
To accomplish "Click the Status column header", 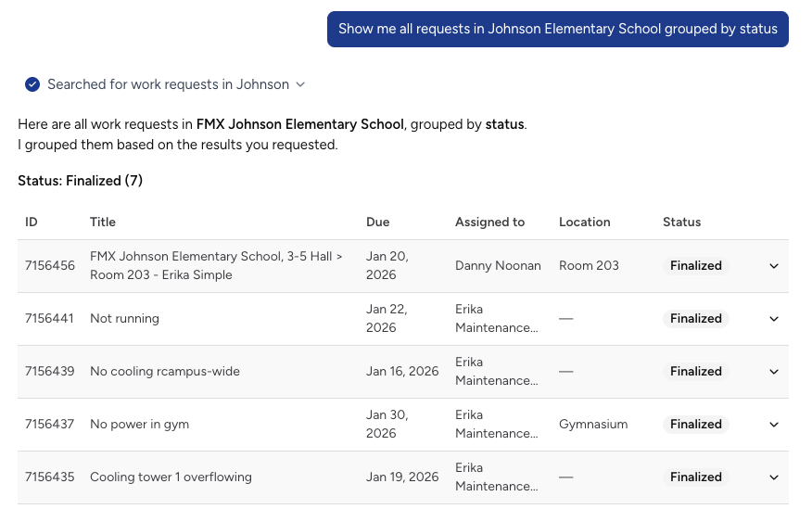I will (681, 223).
